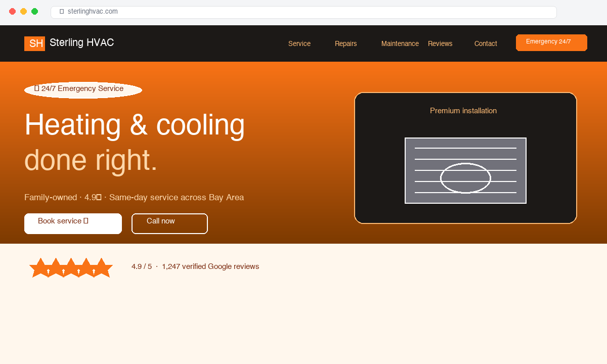This screenshot has height=364, width=607.
Task: Close the browser window with red button
Action: (x=13, y=12)
